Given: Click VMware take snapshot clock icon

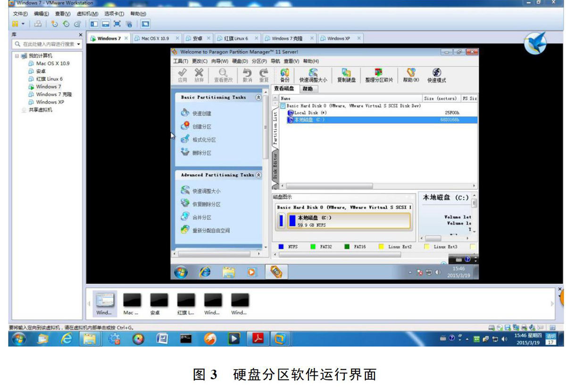Looking at the screenshot, I should (x=55, y=24).
